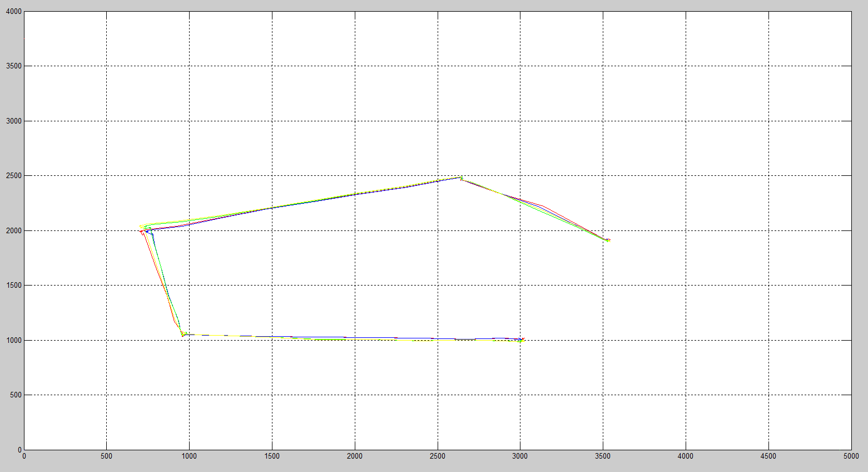
Task: Click the y-axis tick label 3500
Action: pos(14,66)
